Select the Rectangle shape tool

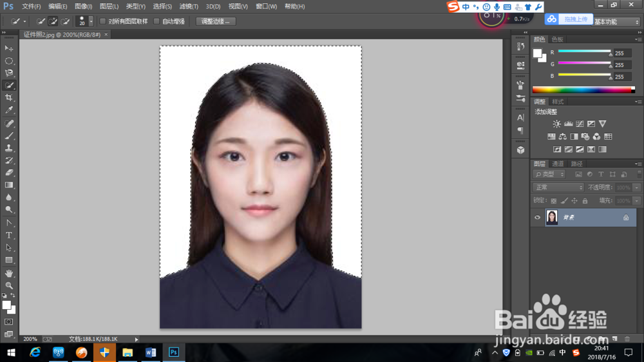(8, 260)
